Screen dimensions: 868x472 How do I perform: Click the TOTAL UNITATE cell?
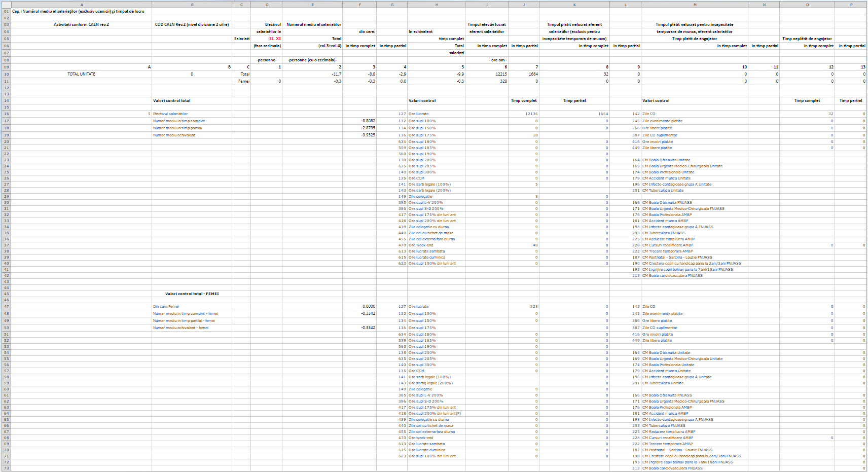81,74
